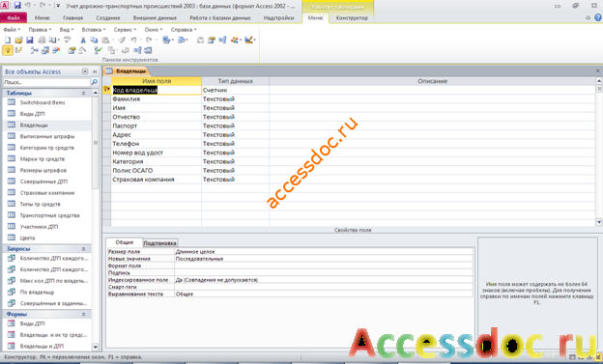Viewport: 603px width, 364px height.
Task: Click the Индексированное поле property value
Action: (x=324, y=280)
